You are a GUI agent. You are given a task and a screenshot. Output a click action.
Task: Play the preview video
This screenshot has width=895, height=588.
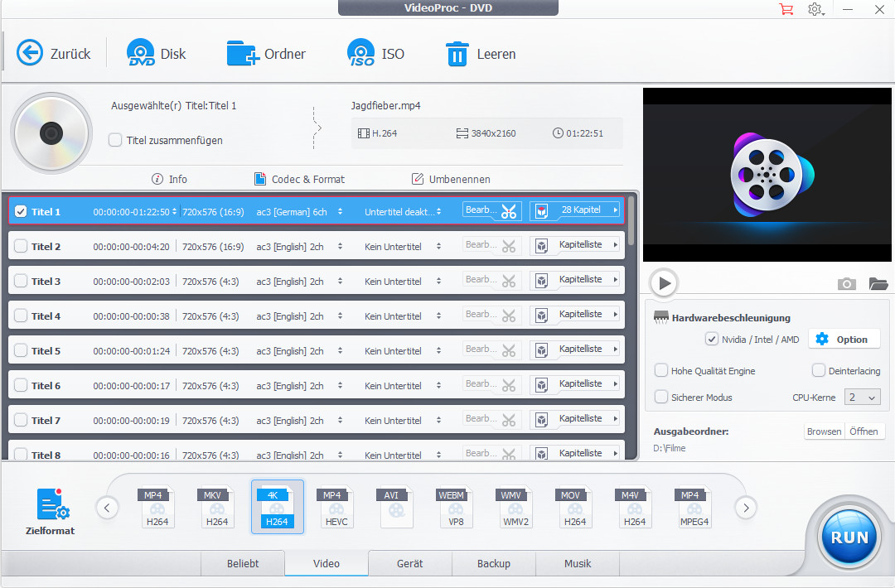point(663,283)
